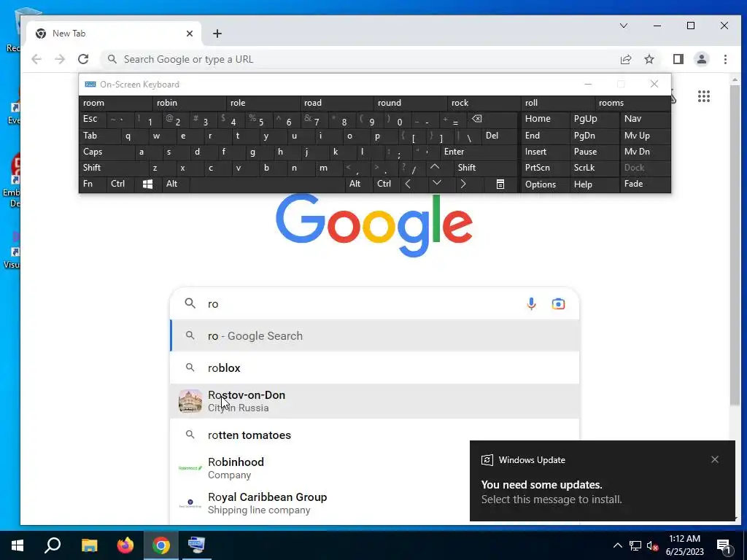
Task: Dismiss the Windows Update notification
Action: pos(715,459)
